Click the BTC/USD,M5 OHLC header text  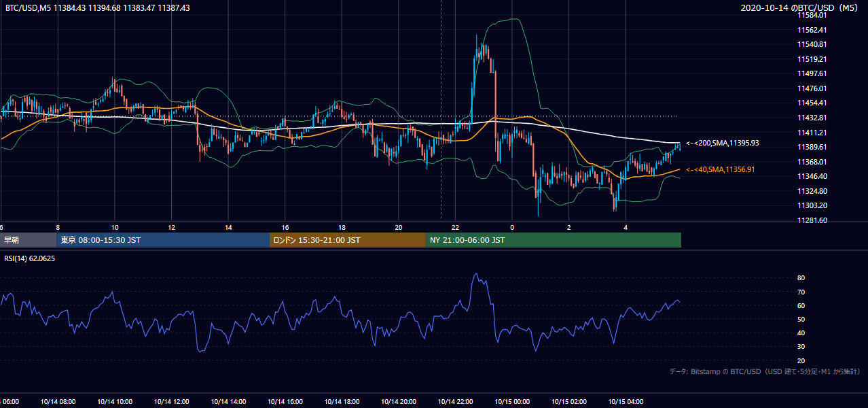pos(98,7)
